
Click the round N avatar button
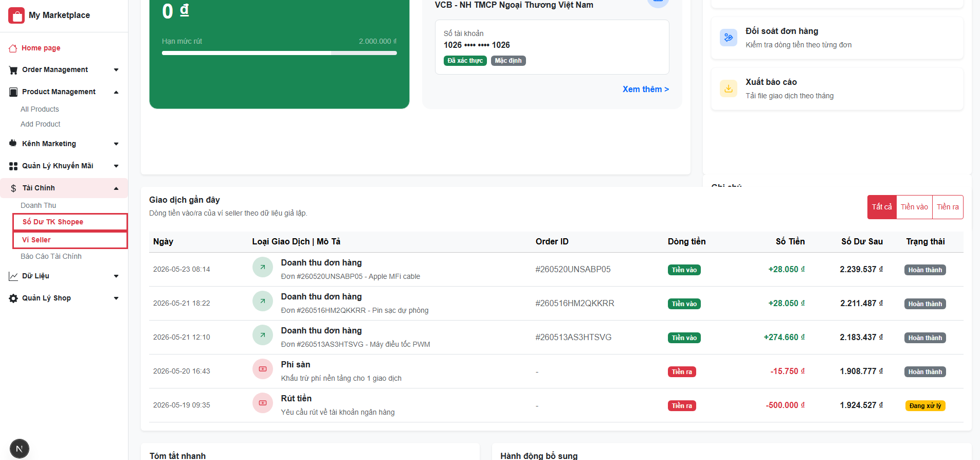click(x=20, y=449)
